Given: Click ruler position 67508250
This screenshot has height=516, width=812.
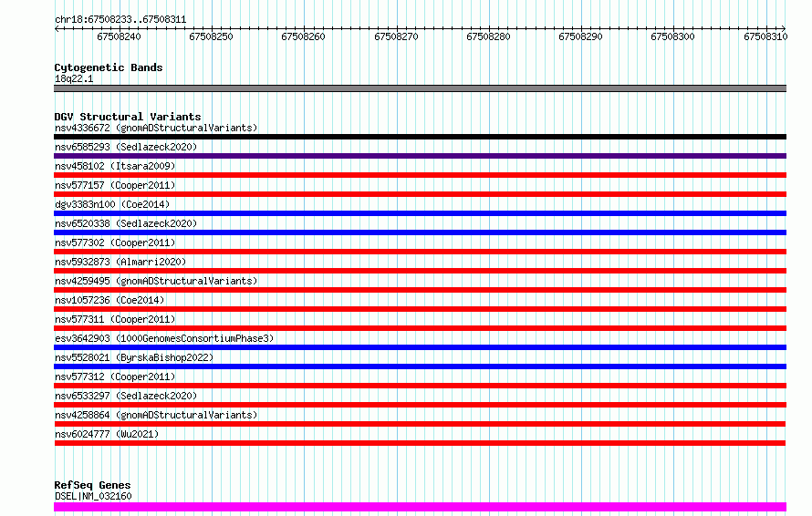Looking at the screenshot, I should 212,36.
